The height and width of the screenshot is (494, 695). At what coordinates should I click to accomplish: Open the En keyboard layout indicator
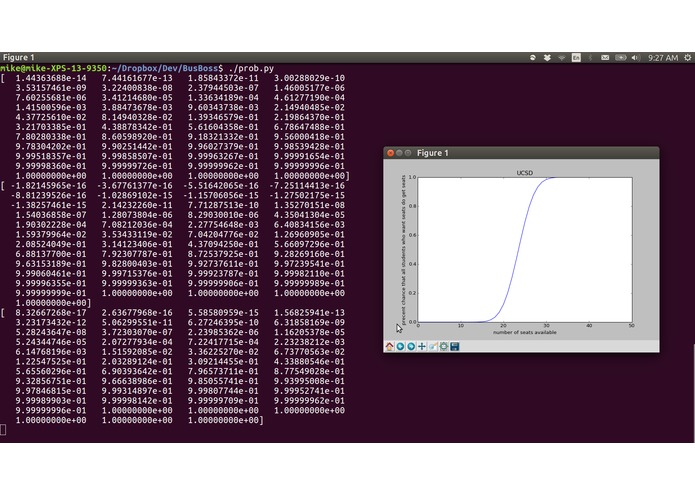pos(576,58)
